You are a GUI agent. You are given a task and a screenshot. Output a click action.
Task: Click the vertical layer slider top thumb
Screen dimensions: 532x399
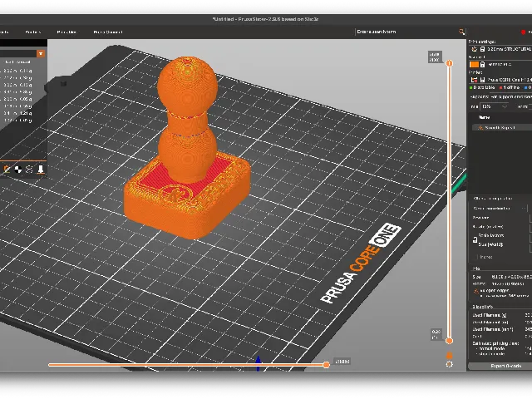(450, 63)
